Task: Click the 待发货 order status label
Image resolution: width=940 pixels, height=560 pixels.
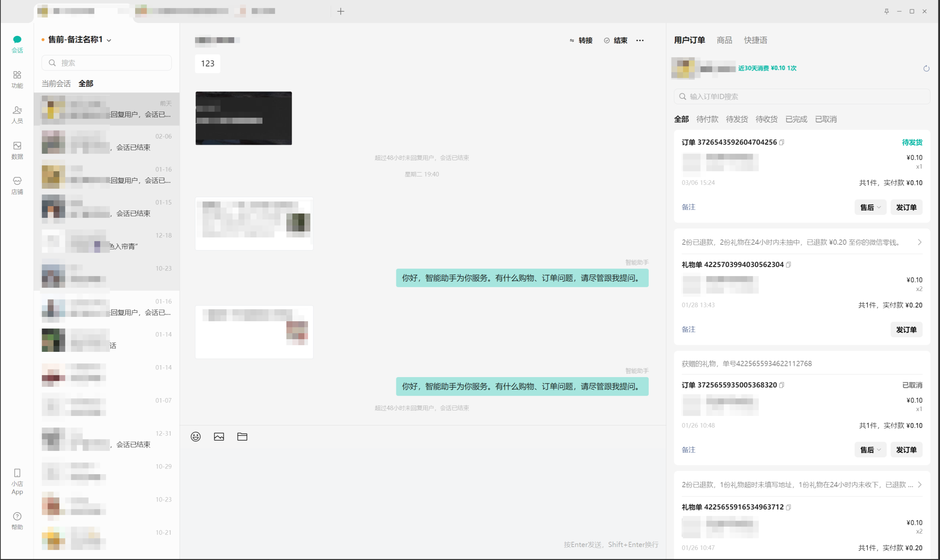Action: (912, 142)
